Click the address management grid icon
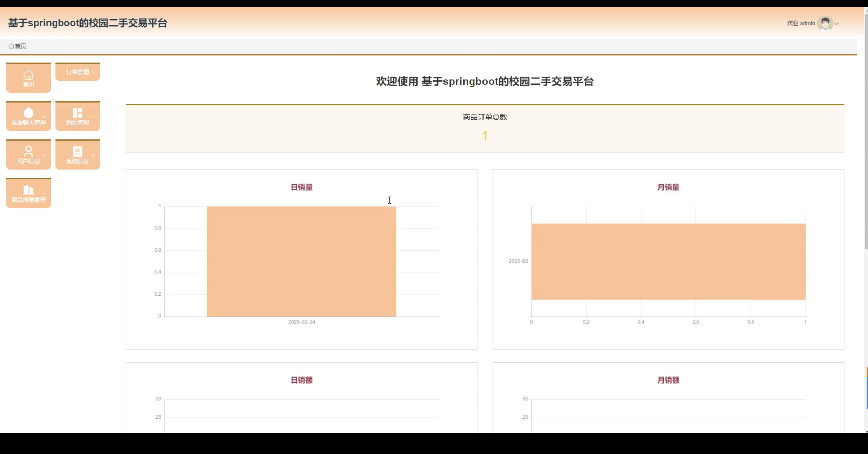The height and width of the screenshot is (454, 868). click(x=77, y=113)
